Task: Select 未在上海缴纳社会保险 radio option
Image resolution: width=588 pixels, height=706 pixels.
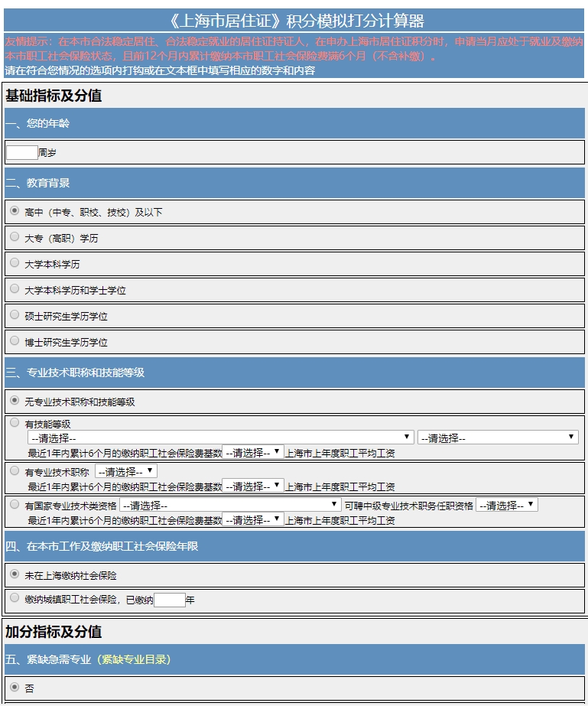Action: 15,574
